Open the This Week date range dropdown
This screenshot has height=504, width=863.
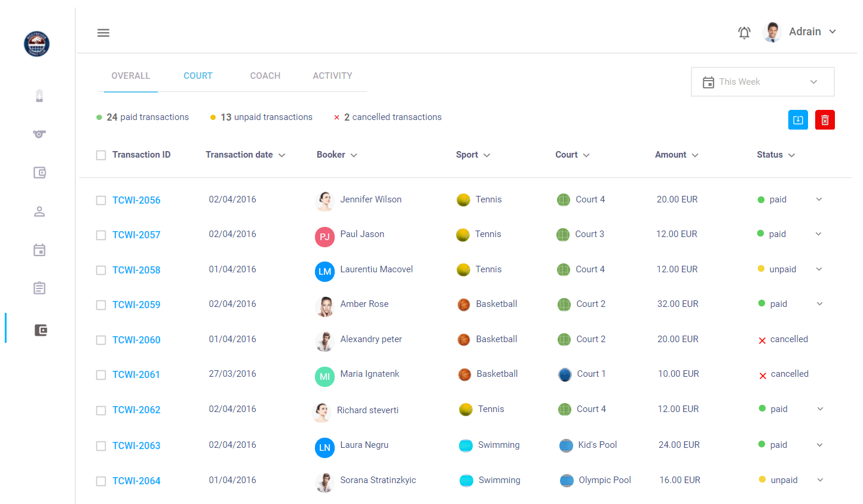(x=763, y=82)
